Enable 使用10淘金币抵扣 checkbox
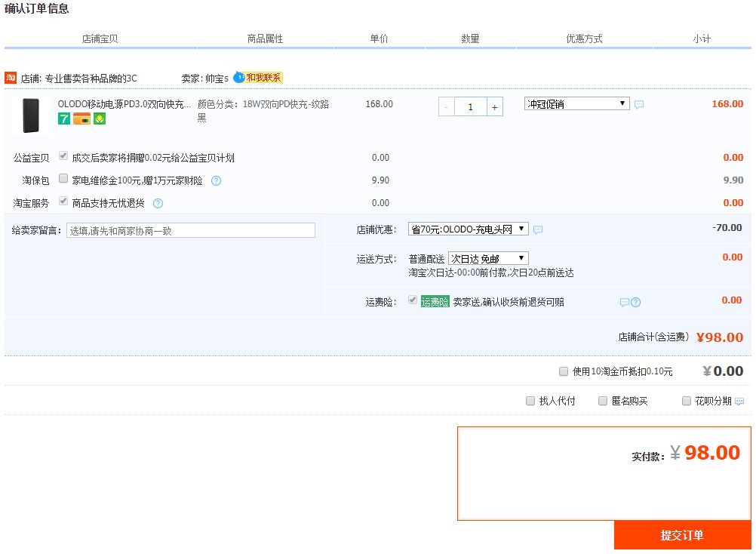Viewport: 756px width, 554px height. coord(564,371)
